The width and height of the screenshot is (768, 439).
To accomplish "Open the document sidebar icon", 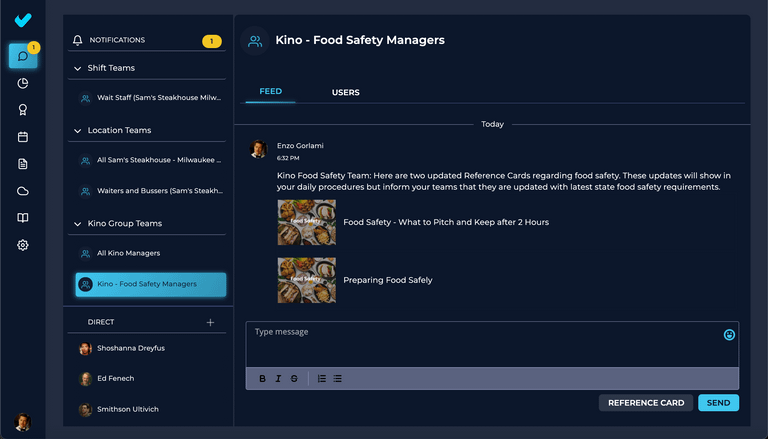I will tap(23, 164).
